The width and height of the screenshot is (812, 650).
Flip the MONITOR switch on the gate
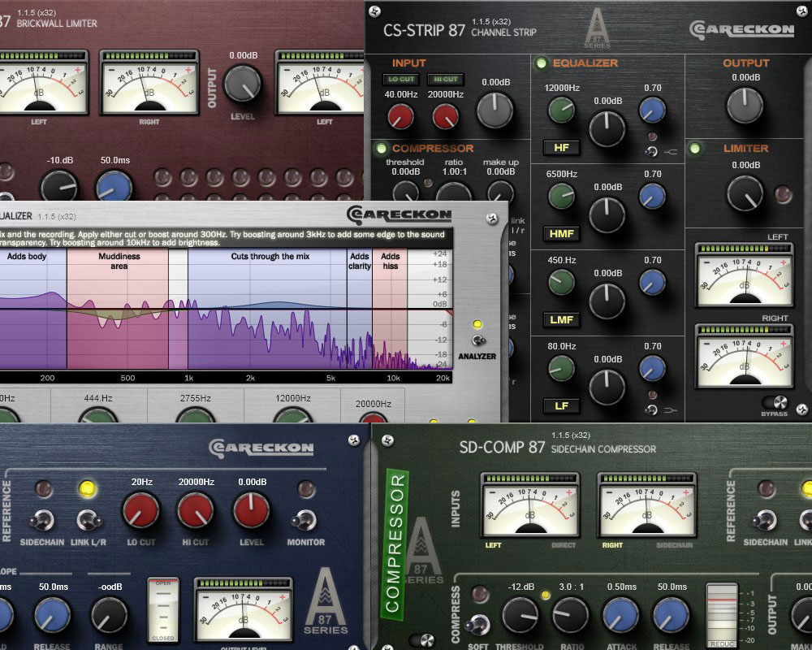tap(306, 520)
